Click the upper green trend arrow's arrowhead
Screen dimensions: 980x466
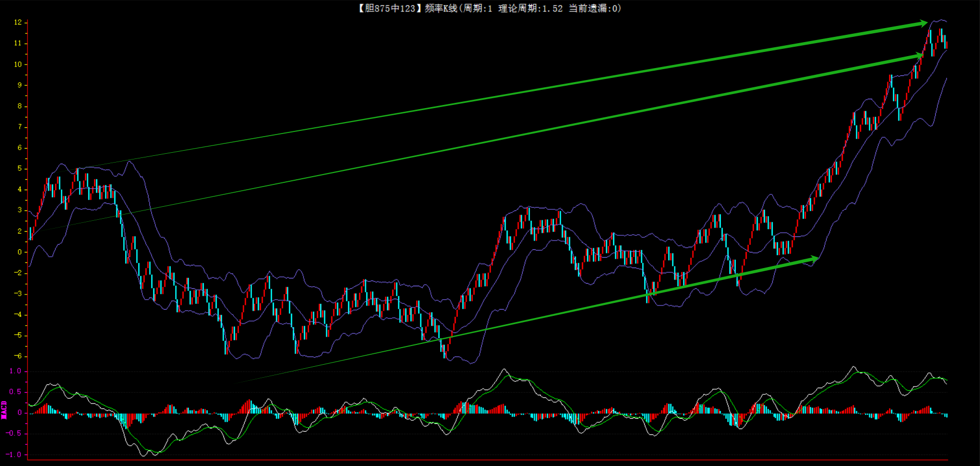922,23
